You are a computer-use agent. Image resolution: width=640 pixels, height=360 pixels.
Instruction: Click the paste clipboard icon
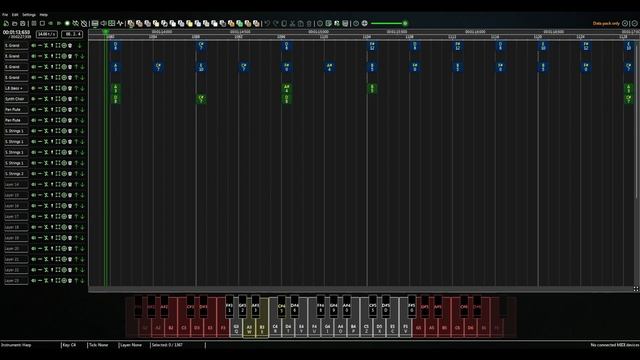click(301, 24)
